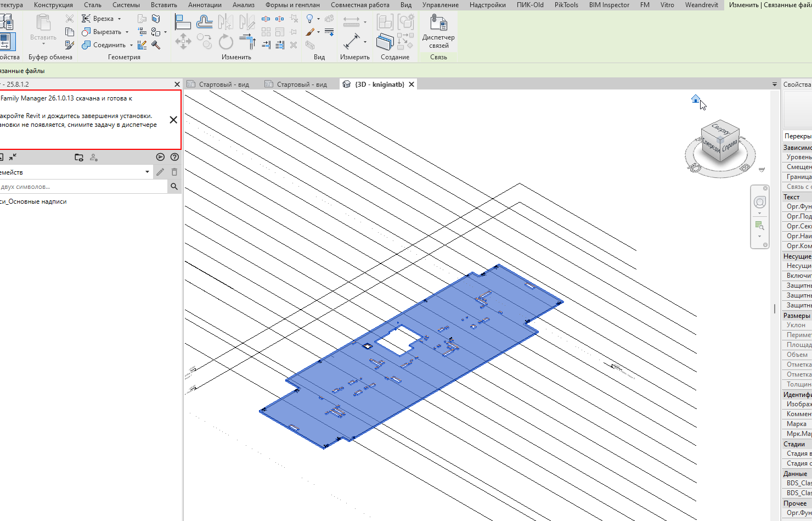Close the {3D - kniginatb} view tab
Viewport: 812px width, 521px height.
click(411, 84)
